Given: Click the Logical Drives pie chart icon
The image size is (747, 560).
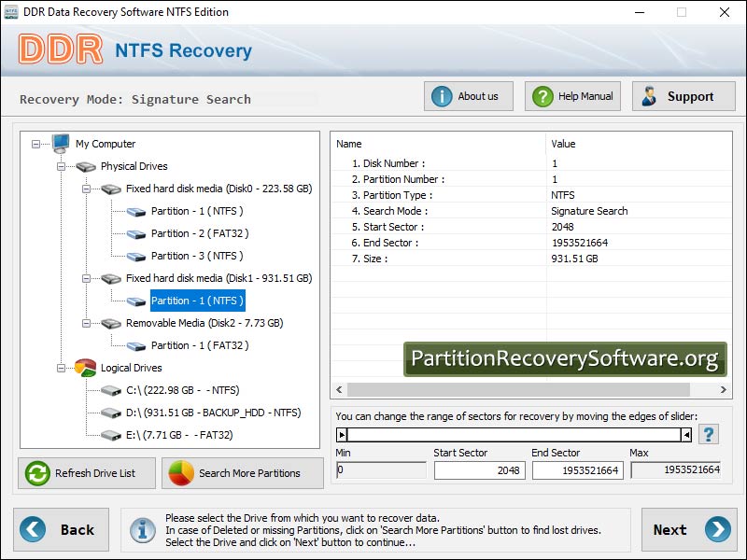Looking at the screenshot, I should (85, 368).
